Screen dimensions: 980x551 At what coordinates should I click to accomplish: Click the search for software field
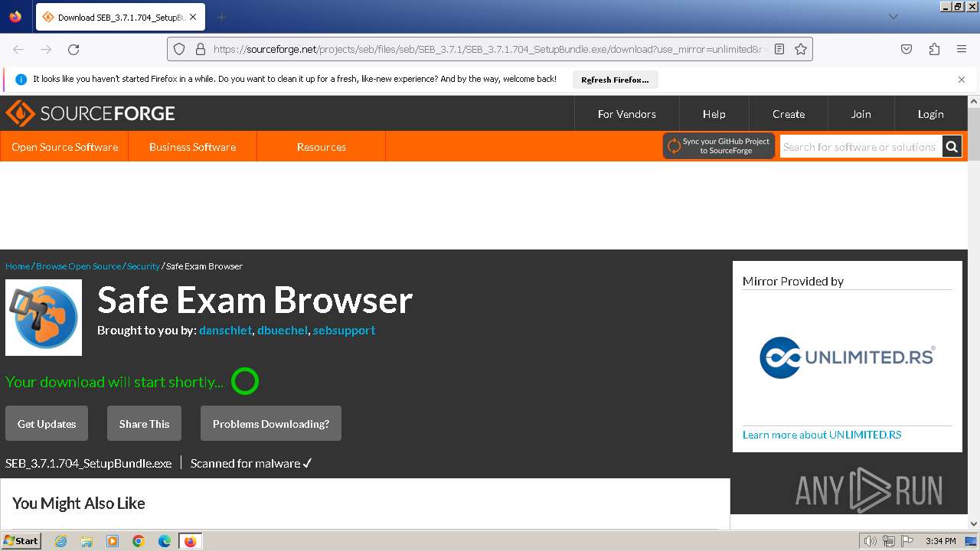[x=861, y=147]
